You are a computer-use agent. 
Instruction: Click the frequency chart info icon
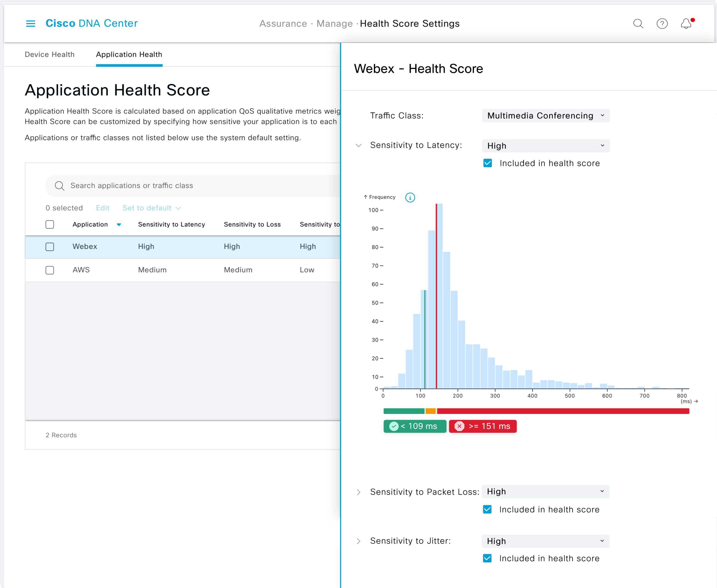tap(410, 197)
